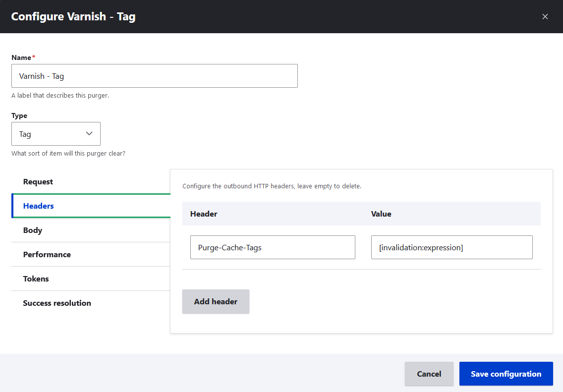The height and width of the screenshot is (392, 563).
Task: Click the Configure Varnish - Tag title
Action: click(73, 16)
